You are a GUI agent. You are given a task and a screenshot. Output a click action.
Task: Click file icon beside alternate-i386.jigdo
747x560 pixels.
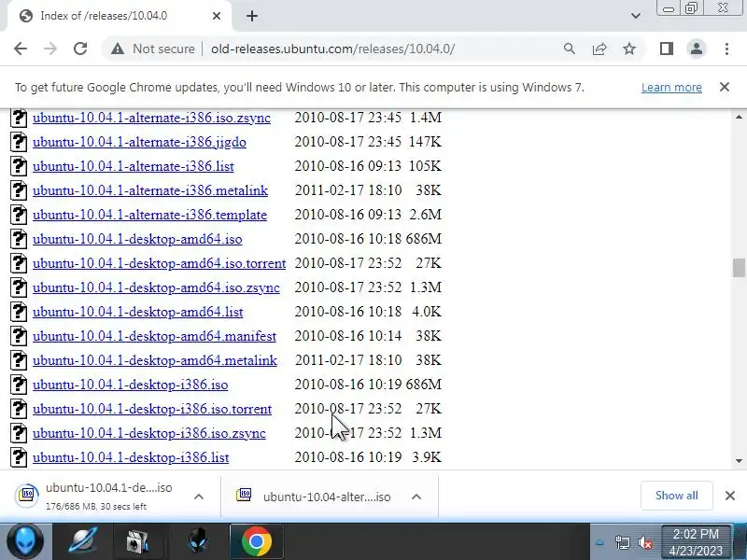19,142
